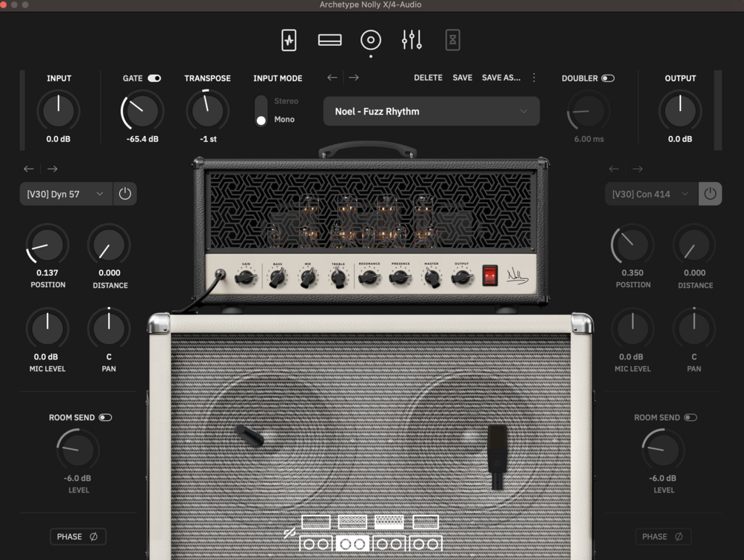The height and width of the screenshot is (560, 744).
Task: Open the hourglass post-effects section icon
Action: 452,40
